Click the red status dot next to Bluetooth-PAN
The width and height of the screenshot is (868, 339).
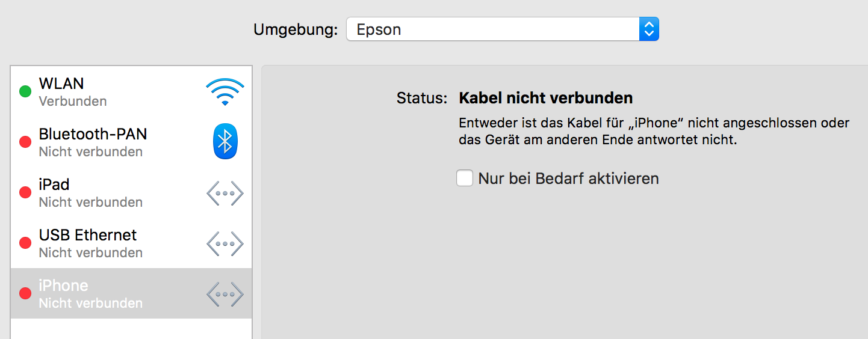25,142
